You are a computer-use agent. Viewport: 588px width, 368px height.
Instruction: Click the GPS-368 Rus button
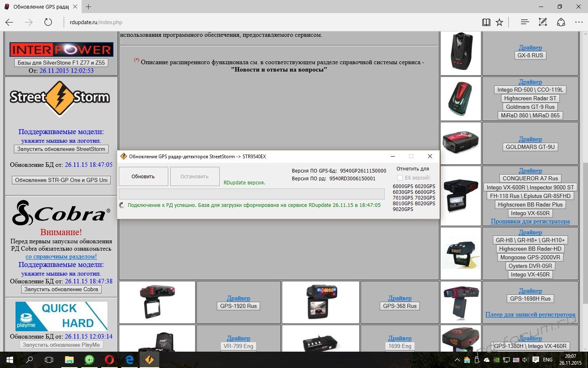400,306
